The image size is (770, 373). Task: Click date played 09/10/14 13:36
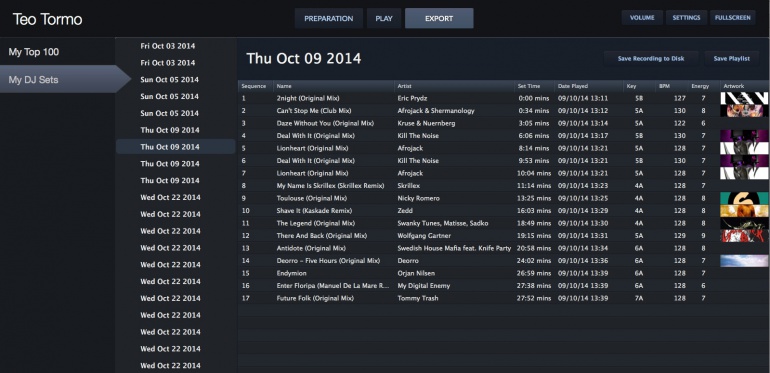583,261
